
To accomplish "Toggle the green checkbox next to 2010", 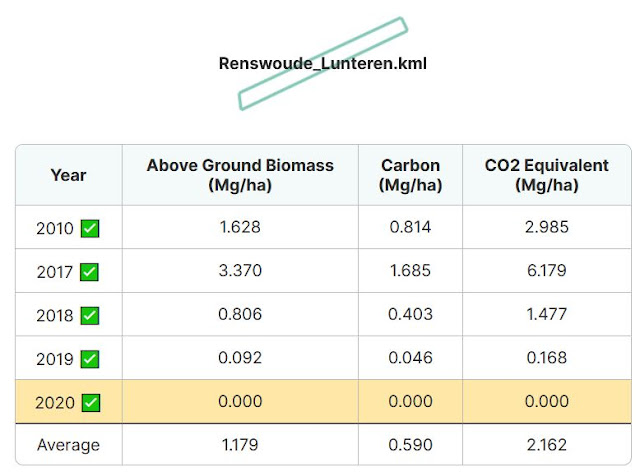I will coord(90,228).
